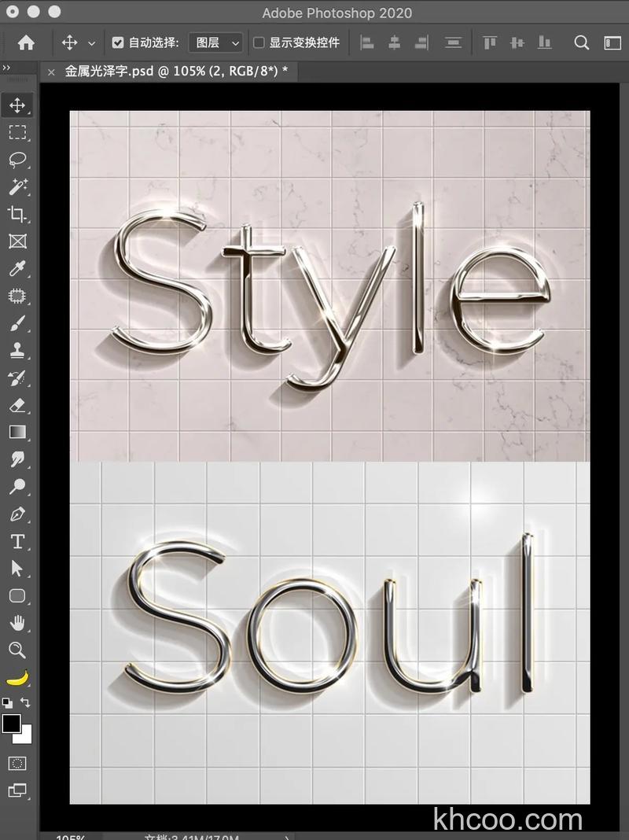Click the Home button in options bar
Viewport: 629px width, 840px height.
(x=26, y=42)
